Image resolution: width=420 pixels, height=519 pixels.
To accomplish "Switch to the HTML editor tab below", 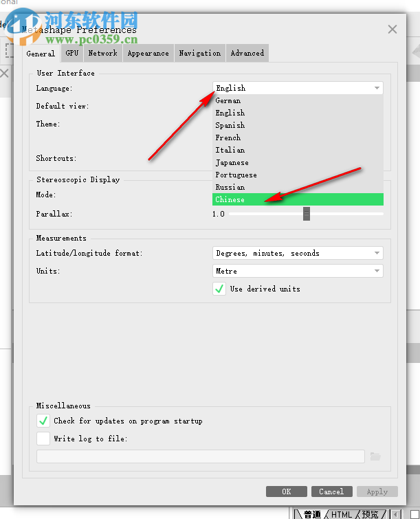I will [341, 514].
